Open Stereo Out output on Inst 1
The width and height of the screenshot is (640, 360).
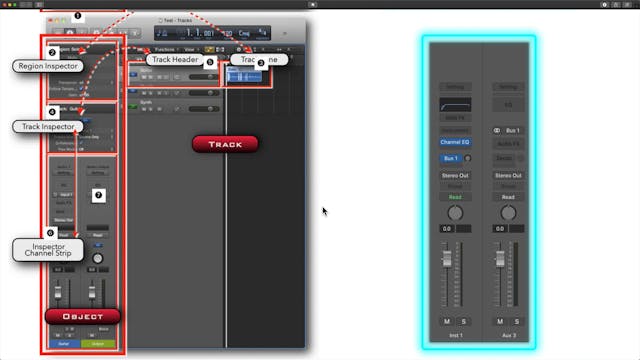click(x=455, y=176)
